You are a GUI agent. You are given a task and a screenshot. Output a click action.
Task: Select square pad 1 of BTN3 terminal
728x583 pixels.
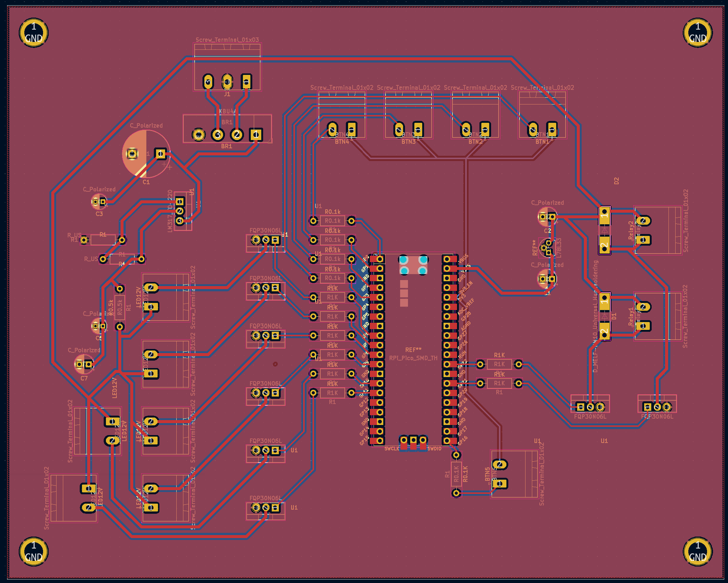click(x=418, y=129)
